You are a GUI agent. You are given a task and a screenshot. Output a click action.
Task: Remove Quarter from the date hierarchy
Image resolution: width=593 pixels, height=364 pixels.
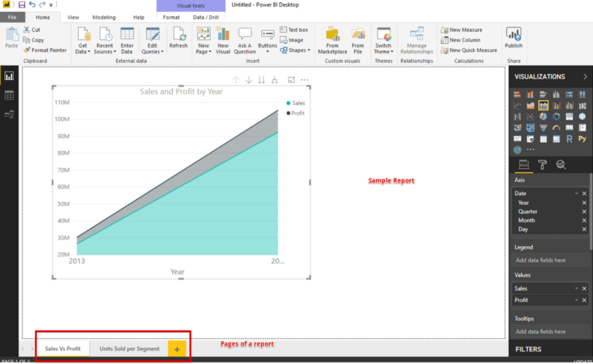584,211
